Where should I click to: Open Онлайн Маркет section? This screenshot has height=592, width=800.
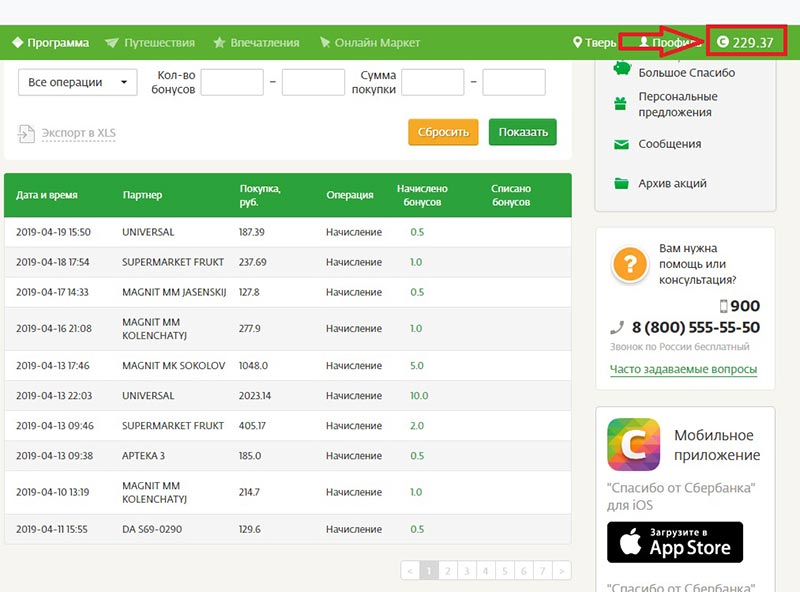369,43
